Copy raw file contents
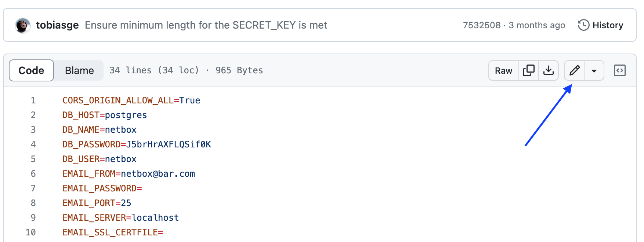This screenshot has width=644, height=242. point(528,70)
